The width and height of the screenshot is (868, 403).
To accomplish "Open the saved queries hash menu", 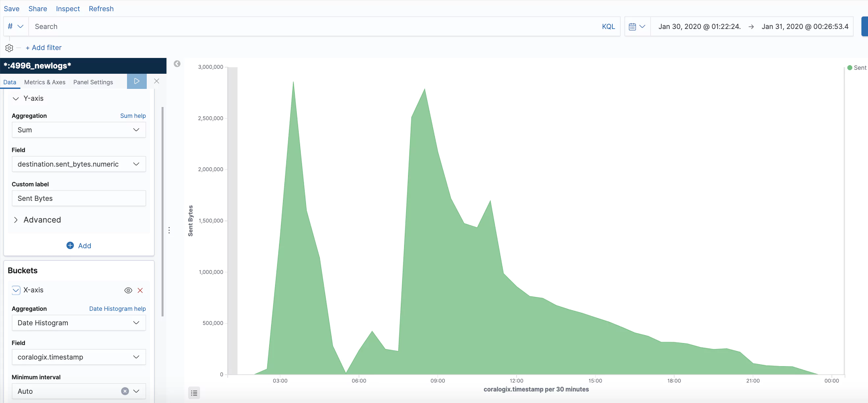I will pyautogui.click(x=15, y=26).
